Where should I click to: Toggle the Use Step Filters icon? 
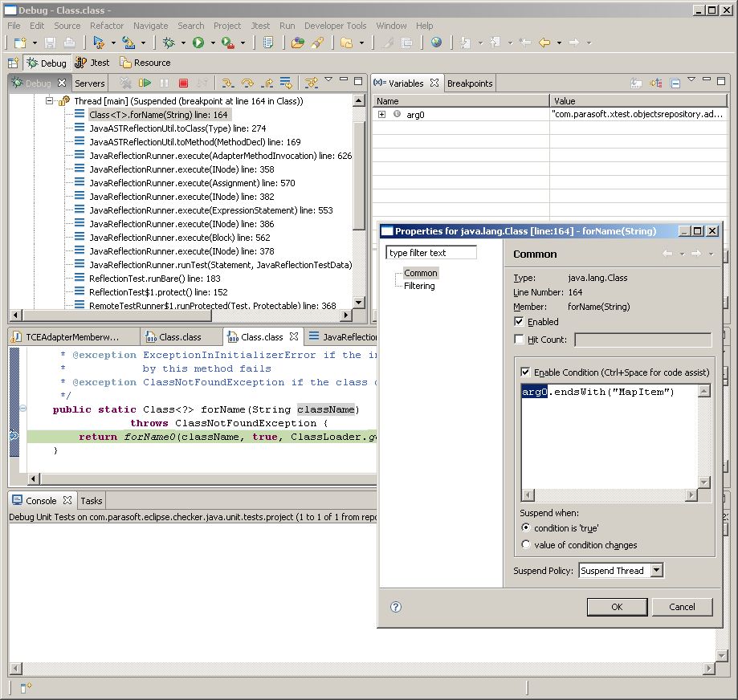(x=311, y=83)
